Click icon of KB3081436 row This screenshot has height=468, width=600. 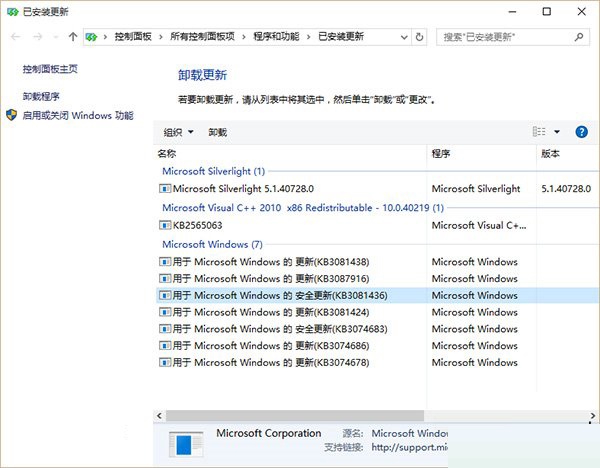pos(165,295)
